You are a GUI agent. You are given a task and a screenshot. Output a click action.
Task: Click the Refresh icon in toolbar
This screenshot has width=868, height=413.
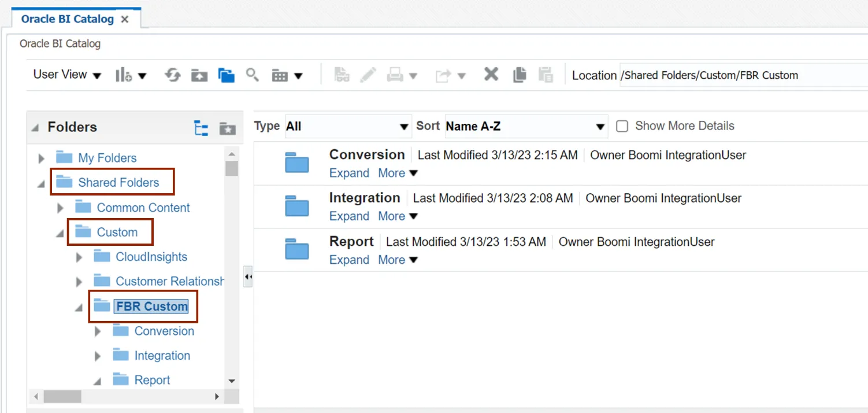172,75
